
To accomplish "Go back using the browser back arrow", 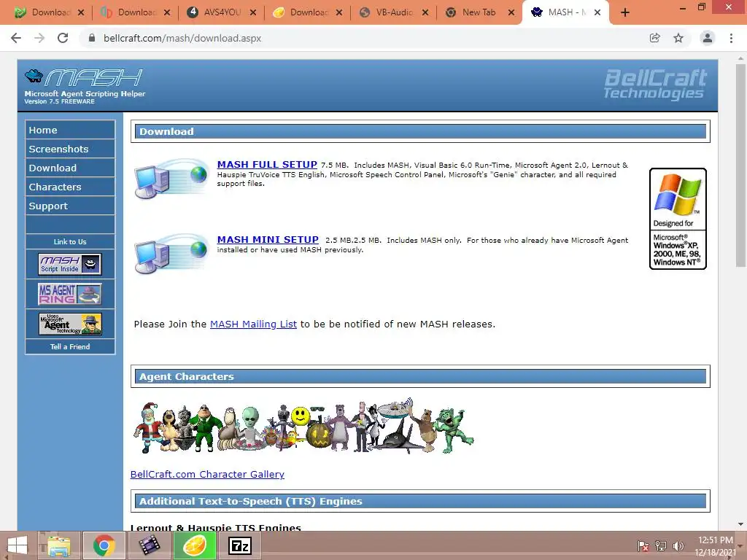I will (16, 38).
